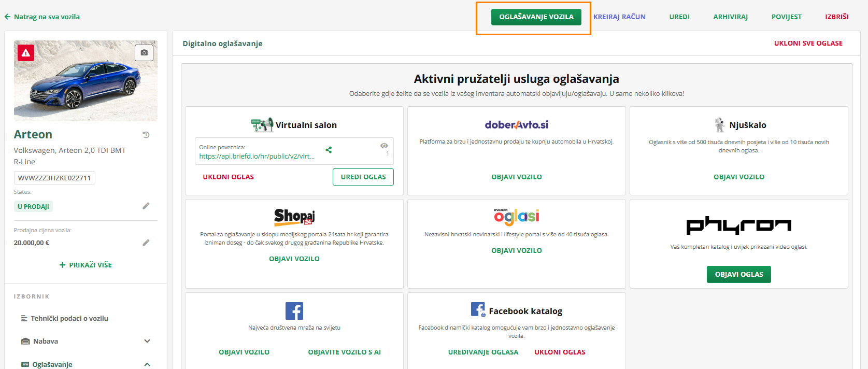The image size is (868, 369).
Task: Collapse the Oglašavanje menu section
Action: tap(147, 364)
